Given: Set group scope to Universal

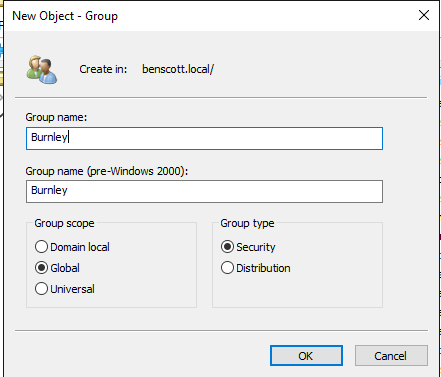Looking at the screenshot, I should 65,289.
